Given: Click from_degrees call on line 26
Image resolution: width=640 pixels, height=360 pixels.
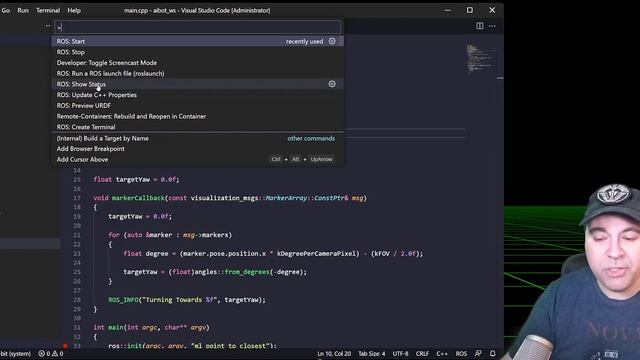Looking at the screenshot, I should (247, 272).
